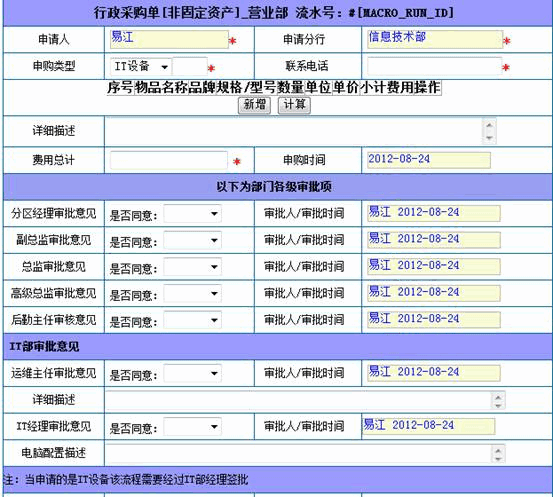The width and height of the screenshot is (553, 497).
Task: Expand 分区经理审批意见 是否同意 dropdown
Action: 192,213
